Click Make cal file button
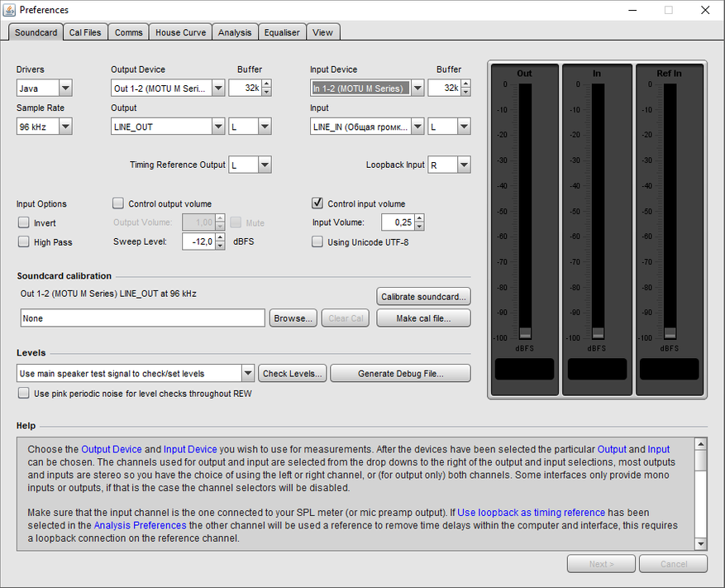This screenshot has width=725, height=588. pos(423,318)
